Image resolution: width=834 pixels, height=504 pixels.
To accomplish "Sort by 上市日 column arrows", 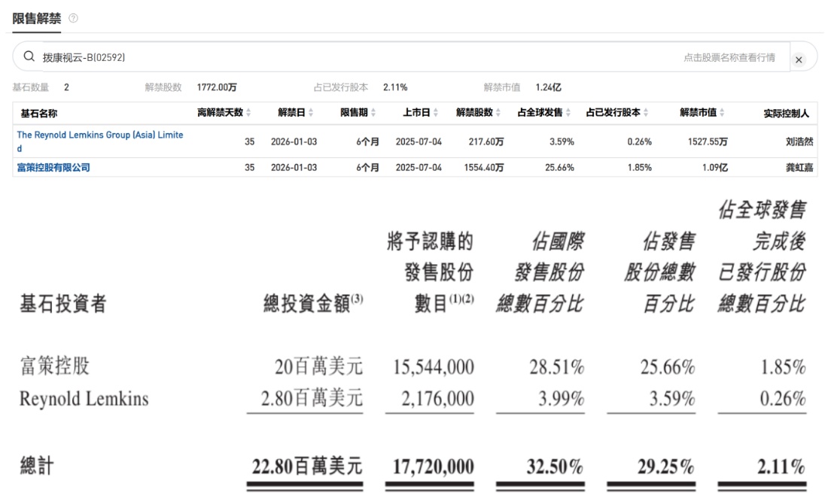I will [x=436, y=113].
